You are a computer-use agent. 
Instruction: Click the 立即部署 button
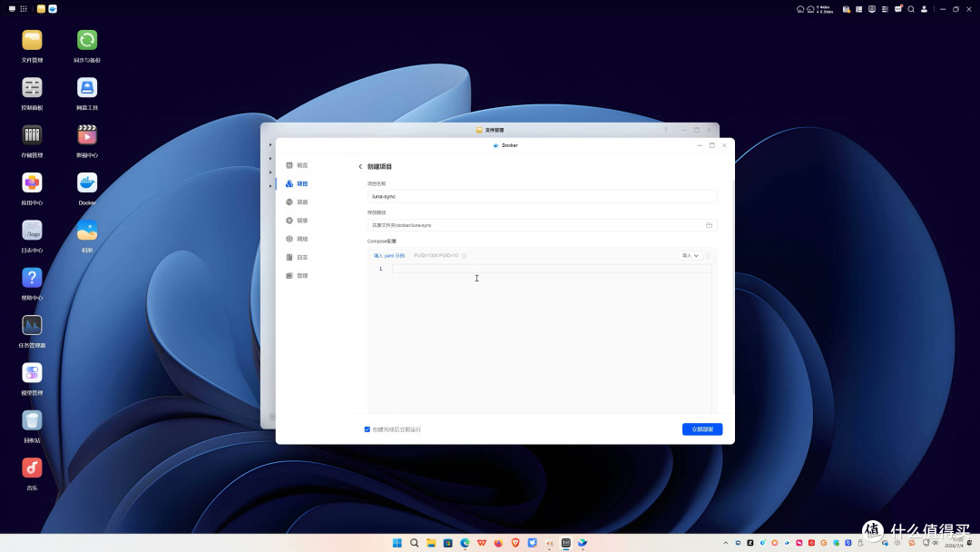[702, 429]
